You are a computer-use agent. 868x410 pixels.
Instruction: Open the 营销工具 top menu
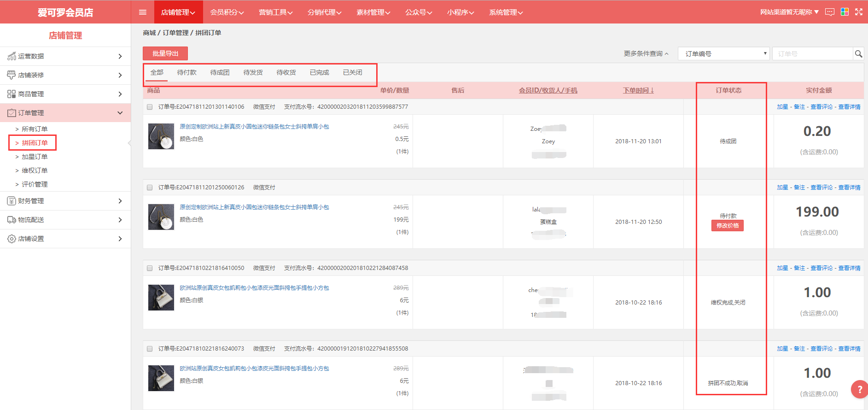click(x=275, y=12)
